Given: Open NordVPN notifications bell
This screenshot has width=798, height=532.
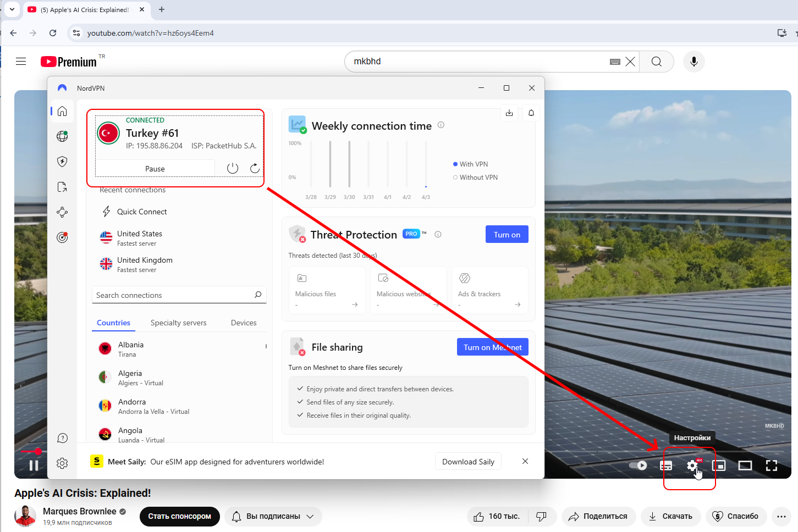Looking at the screenshot, I should [x=531, y=113].
